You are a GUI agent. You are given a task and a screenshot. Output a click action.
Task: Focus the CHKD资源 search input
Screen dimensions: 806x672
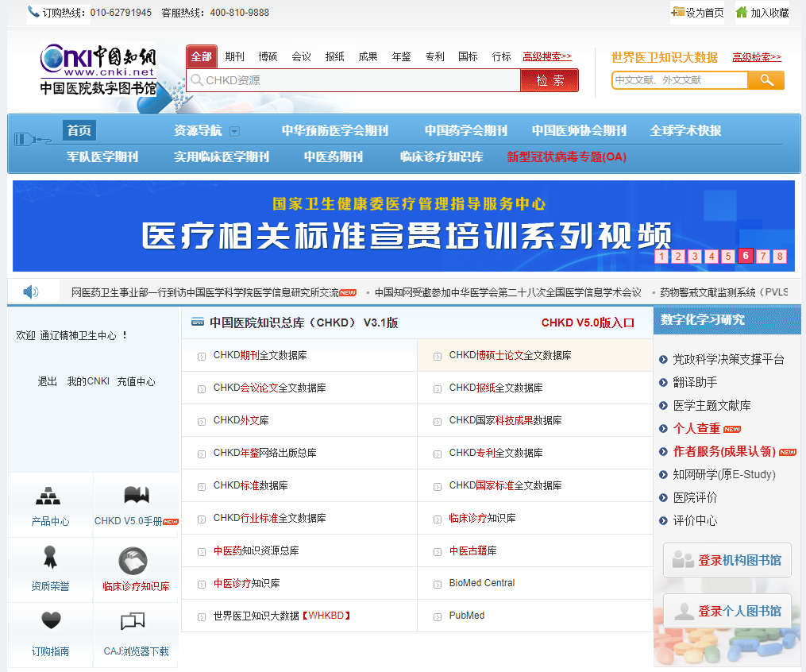tap(353, 81)
